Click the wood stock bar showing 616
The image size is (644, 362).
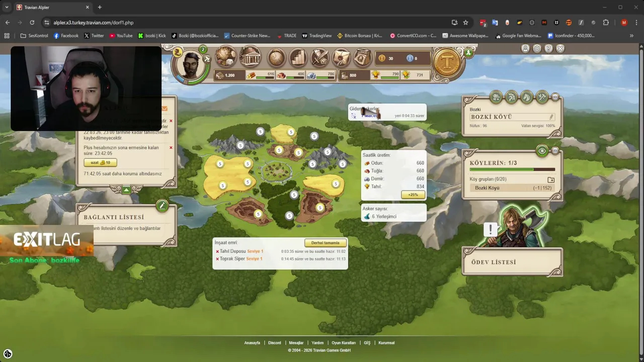[x=260, y=75]
